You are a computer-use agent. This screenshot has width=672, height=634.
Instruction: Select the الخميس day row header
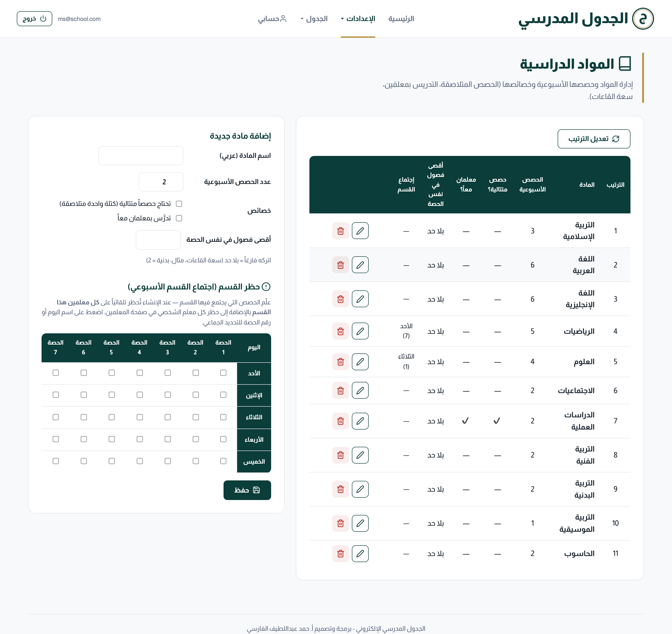pyautogui.click(x=254, y=461)
